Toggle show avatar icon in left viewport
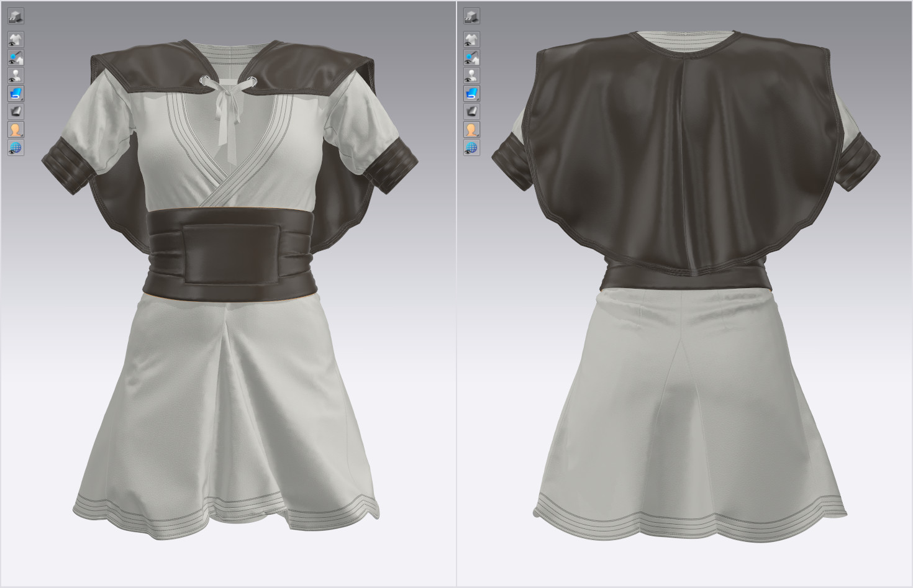Image resolution: width=913 pixels, height=588 pixels. pyautogui.click(x=16, y=76)
